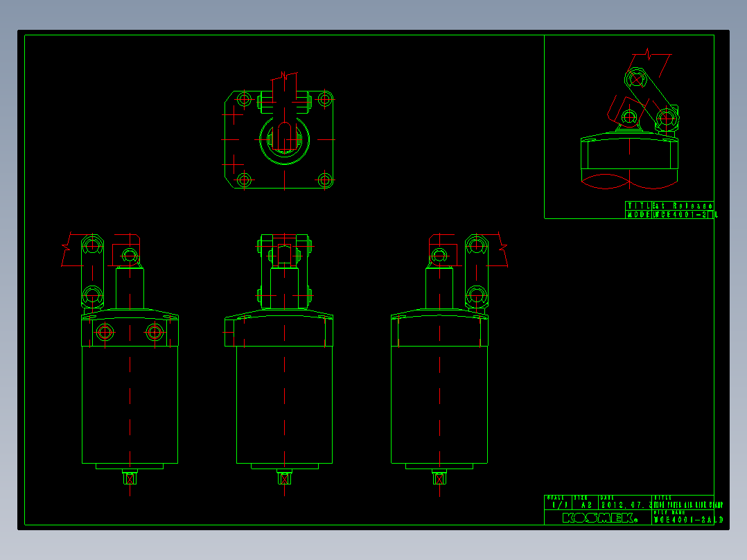Click the date value 2012. 07.
The height and width of the screenshot is (560, 747).
click(x=626, y=505)
